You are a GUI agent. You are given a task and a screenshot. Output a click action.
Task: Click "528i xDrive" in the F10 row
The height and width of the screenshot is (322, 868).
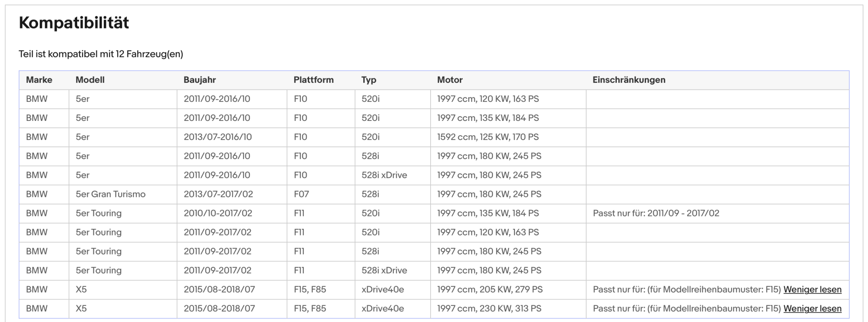click(384, 175)
